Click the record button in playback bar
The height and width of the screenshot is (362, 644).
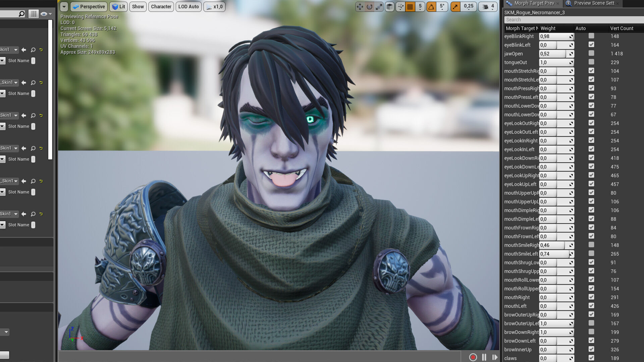[473, 357]
